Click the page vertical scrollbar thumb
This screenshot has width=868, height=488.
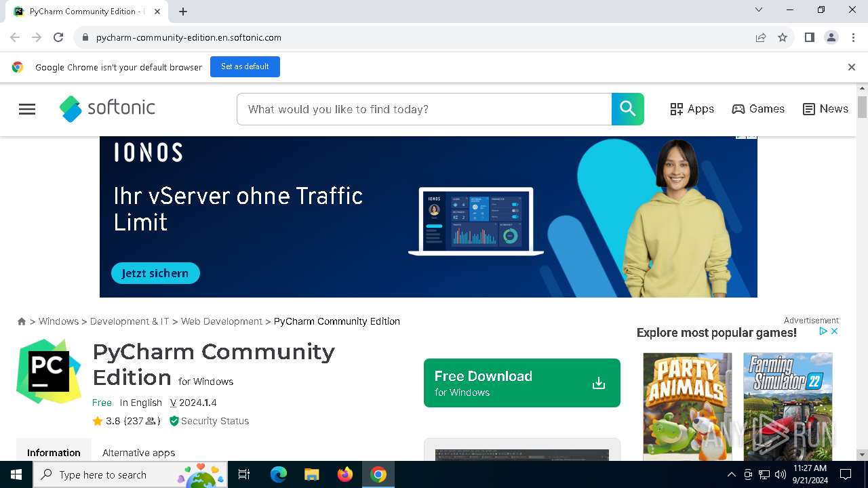coord(863,107)
